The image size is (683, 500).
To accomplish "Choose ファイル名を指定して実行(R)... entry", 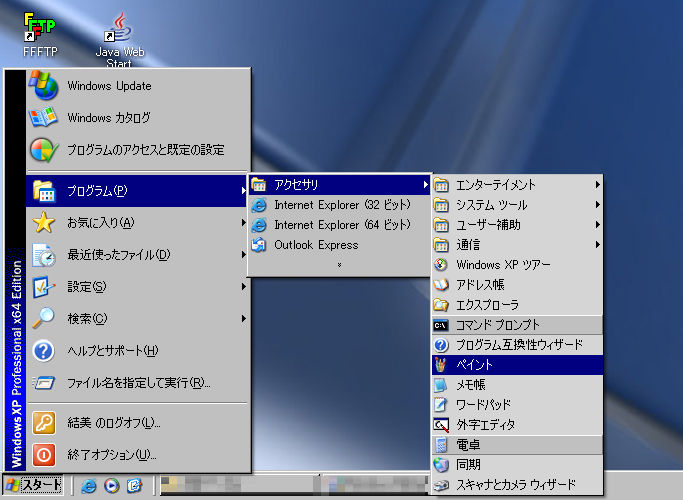I will point(139,383).
